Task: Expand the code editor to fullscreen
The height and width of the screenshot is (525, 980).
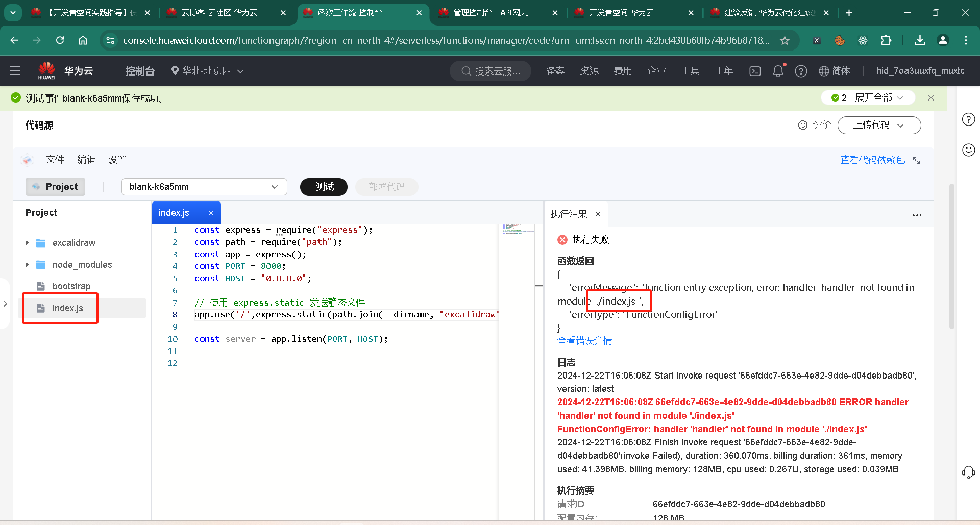Action: (x=917, y=160)
